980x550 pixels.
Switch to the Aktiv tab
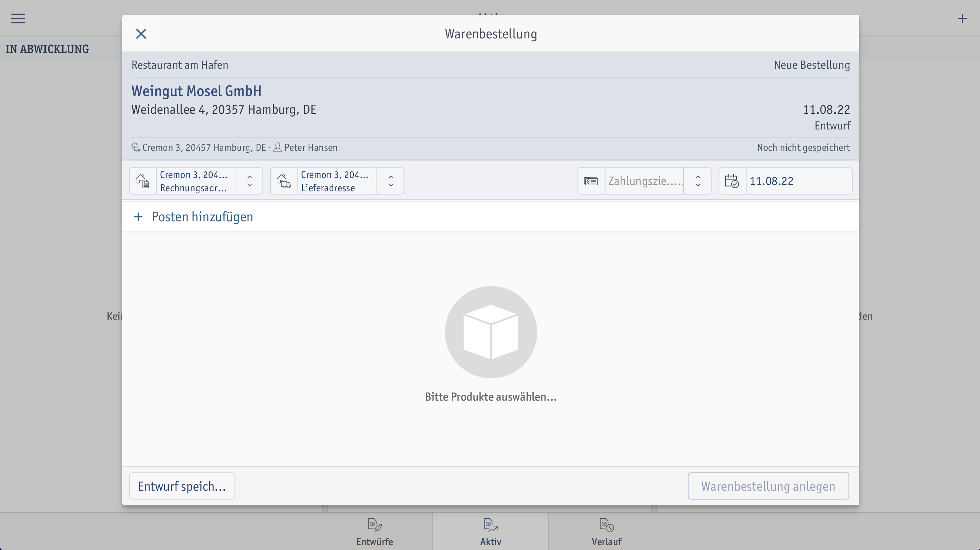click(x=491, y=532)
